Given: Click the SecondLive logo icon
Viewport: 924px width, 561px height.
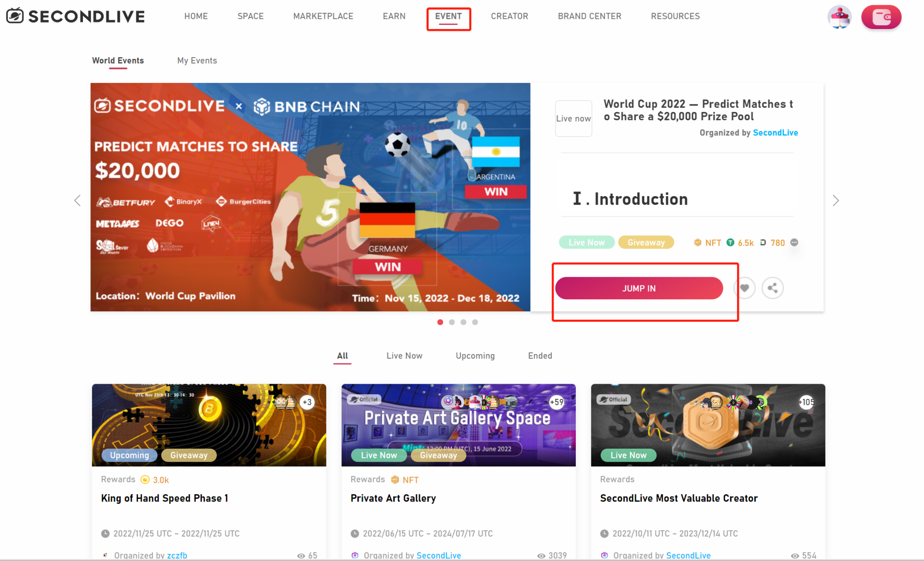Looking at the screenshot, I should (x=15, y=16).
